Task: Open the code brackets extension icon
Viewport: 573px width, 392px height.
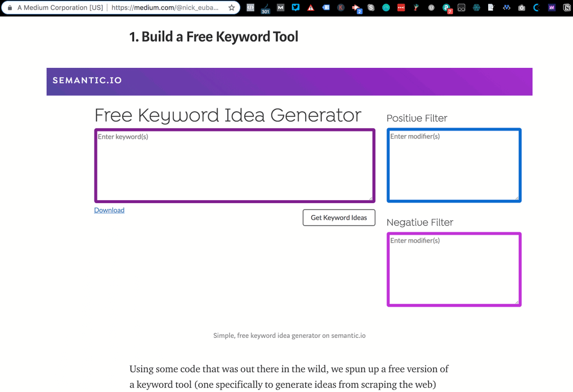Action: (x=251, y=7)
